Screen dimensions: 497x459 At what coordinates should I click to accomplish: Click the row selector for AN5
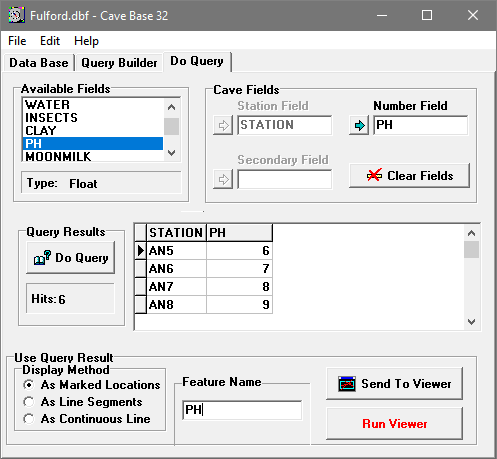click(x=140, y=251)
